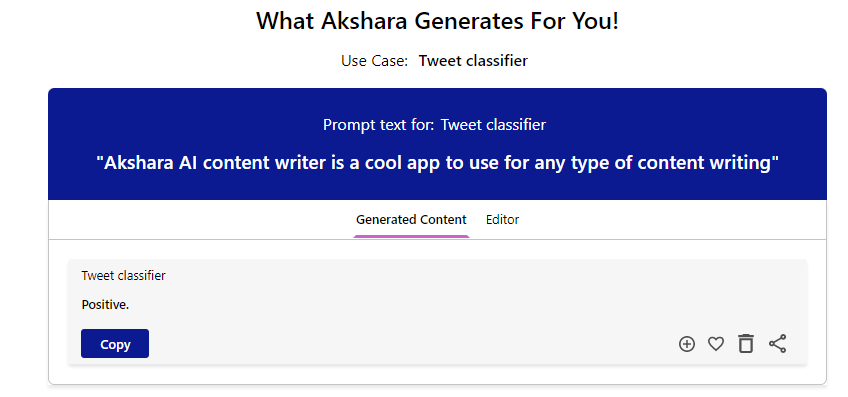Click the pink underline below Generated Content
This screenshot has width=848, height=397.
click(412, 236)
